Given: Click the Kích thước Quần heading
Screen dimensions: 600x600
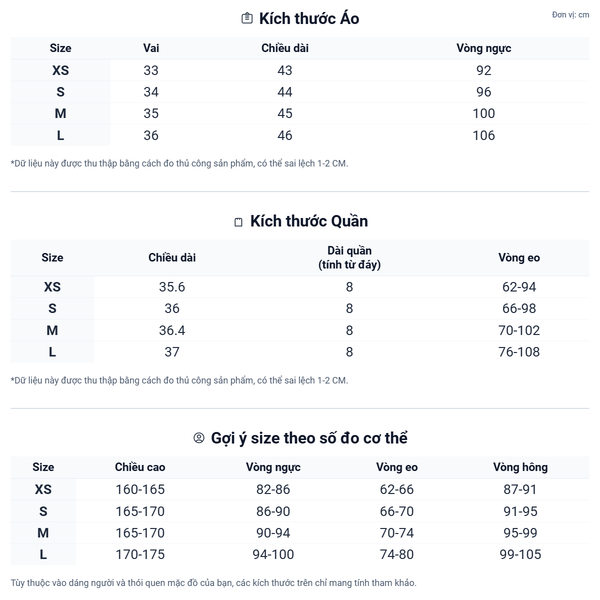Looking at the screenshot, I should click(309, 221).
